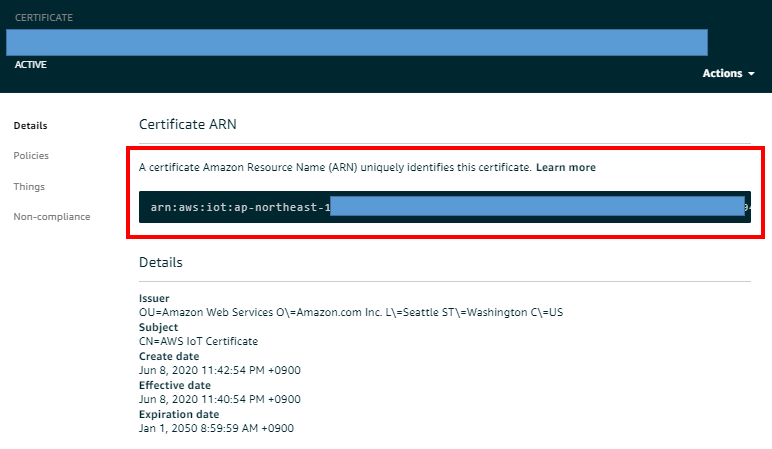Click the ACTIVE status label
This screenshot has height=449, width=772.
coord(31,64)
